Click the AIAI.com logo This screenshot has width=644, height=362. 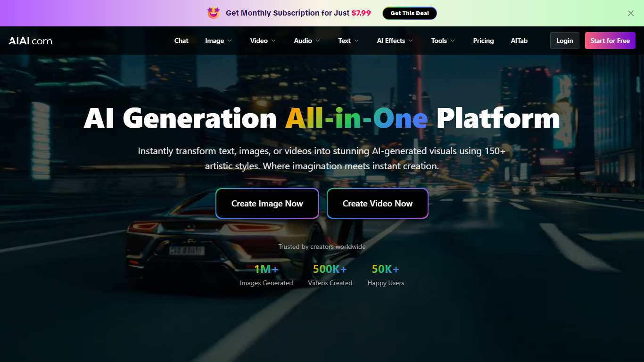pos(29,41)
